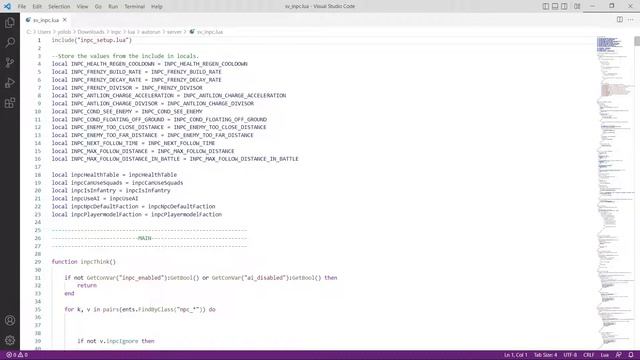Click the 'if not v.inpcIgnore then' line
Screen dimensions: 640x360
pos(116,341)
